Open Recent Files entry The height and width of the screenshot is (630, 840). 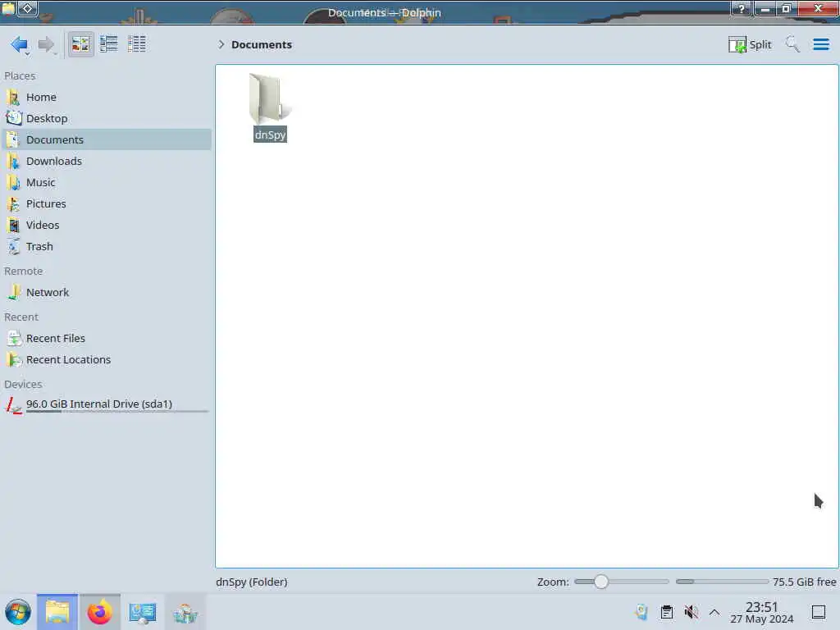pyautogui.click(x=106, y=339)
